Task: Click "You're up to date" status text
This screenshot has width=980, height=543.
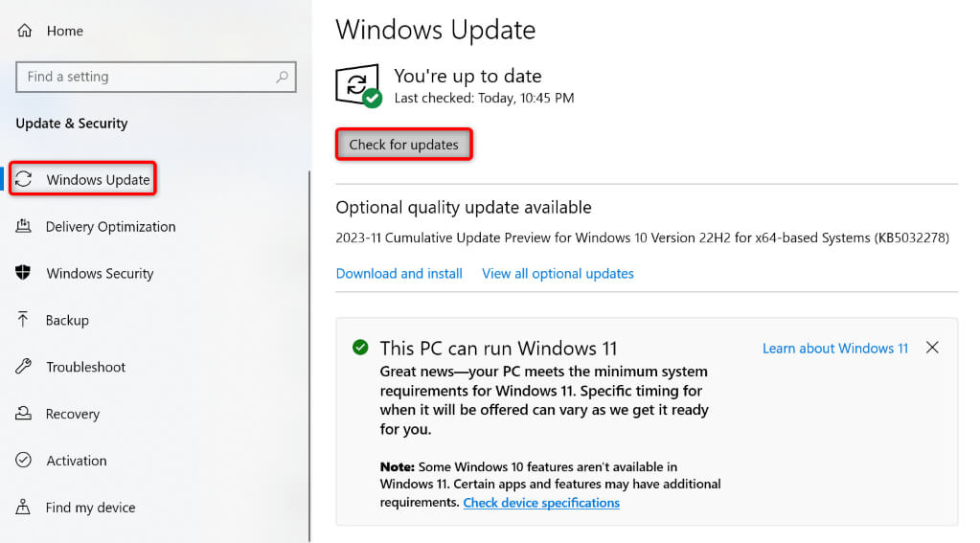Action: [467, 76]
